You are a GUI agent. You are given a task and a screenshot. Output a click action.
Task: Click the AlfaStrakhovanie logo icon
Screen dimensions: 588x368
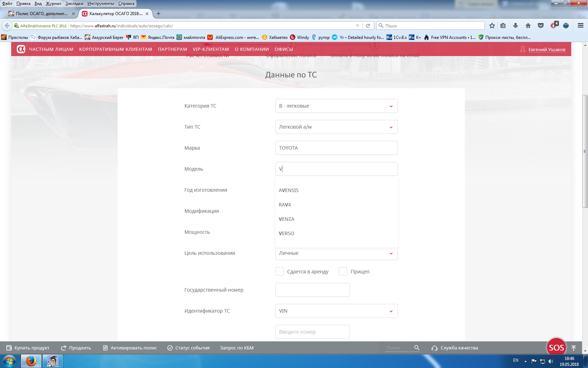(x=21, y=49)
